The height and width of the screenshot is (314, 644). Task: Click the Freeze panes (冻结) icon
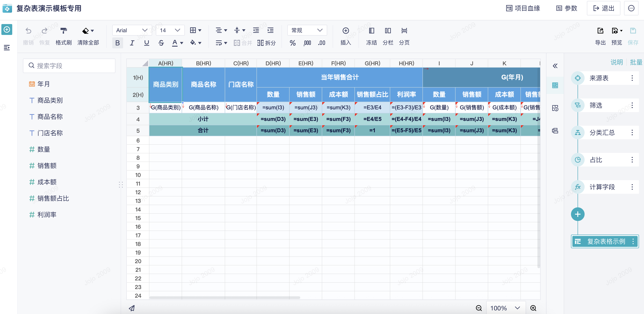coord(371,31)
